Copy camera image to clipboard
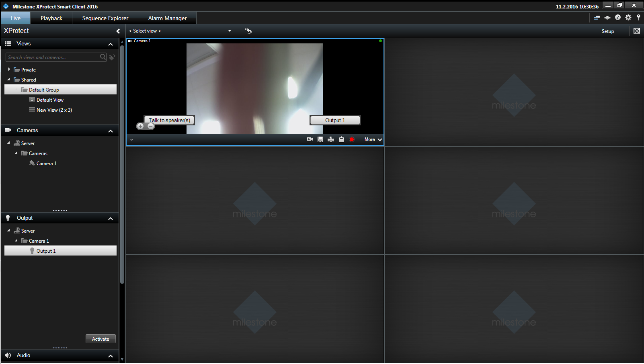This screenshot has width=644, height=364. [x=341, y=139]
